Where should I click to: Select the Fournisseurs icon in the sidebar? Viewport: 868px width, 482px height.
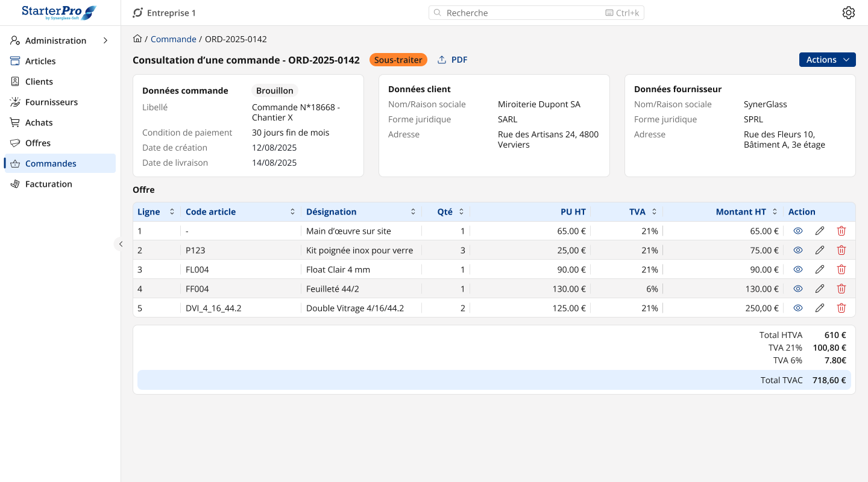(x=14, y=102)
